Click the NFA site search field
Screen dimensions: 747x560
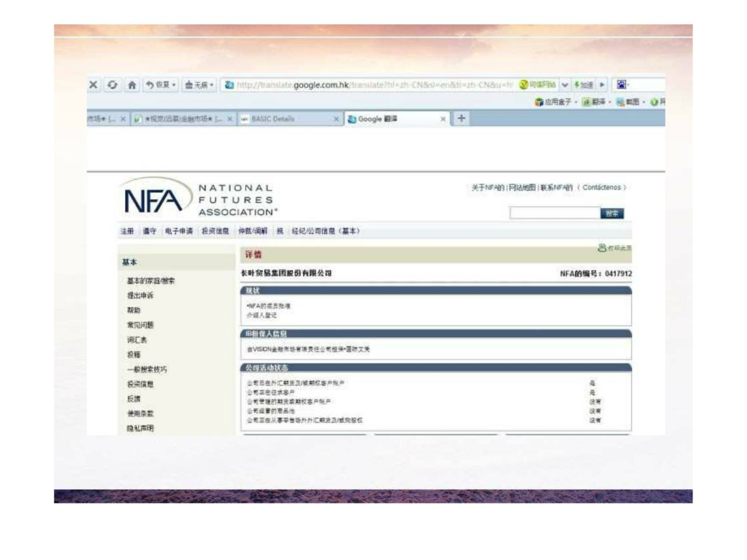coord(555,213)
